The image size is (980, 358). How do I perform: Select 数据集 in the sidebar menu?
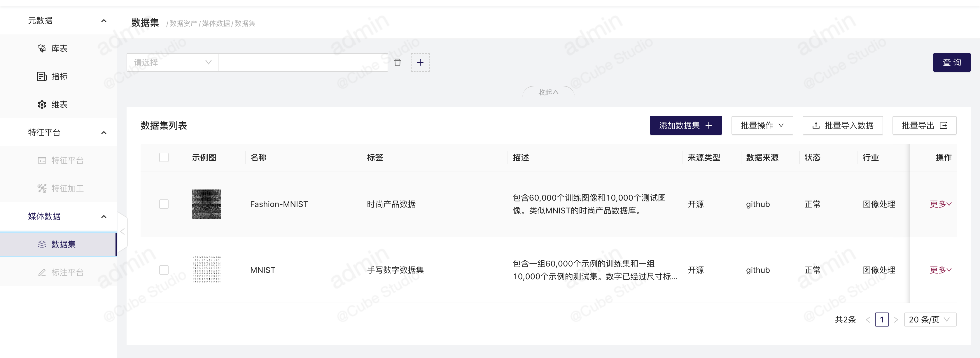[63, 244]
